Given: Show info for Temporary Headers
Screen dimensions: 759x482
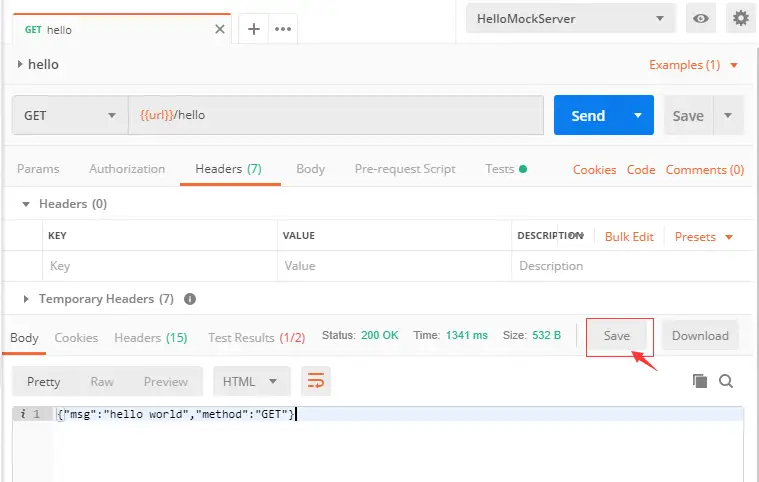Looking at the screenshot, I should [190, 299].
